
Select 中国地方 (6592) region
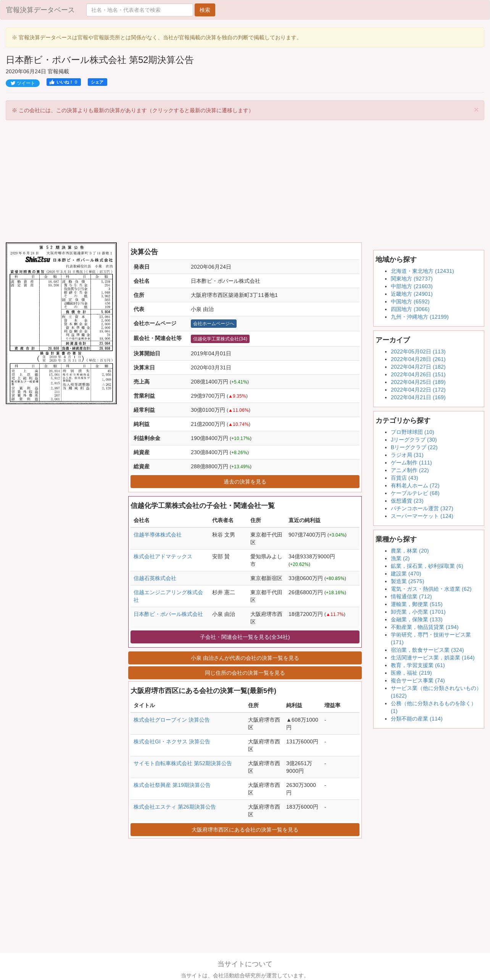point(410,301)
